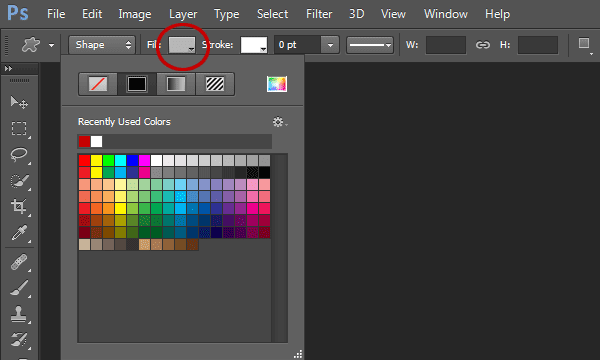
Task: Open the Type menu
Action: click(227, 14)
